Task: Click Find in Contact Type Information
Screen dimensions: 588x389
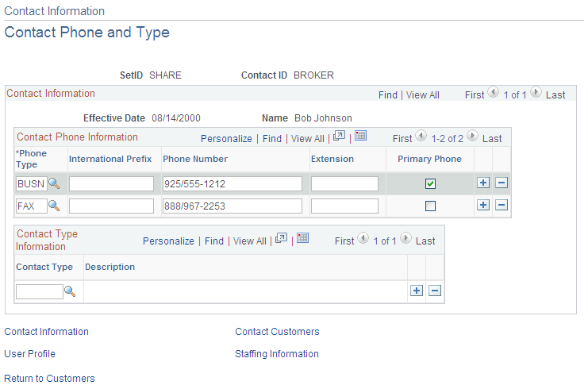Action: tap(214, 241)
